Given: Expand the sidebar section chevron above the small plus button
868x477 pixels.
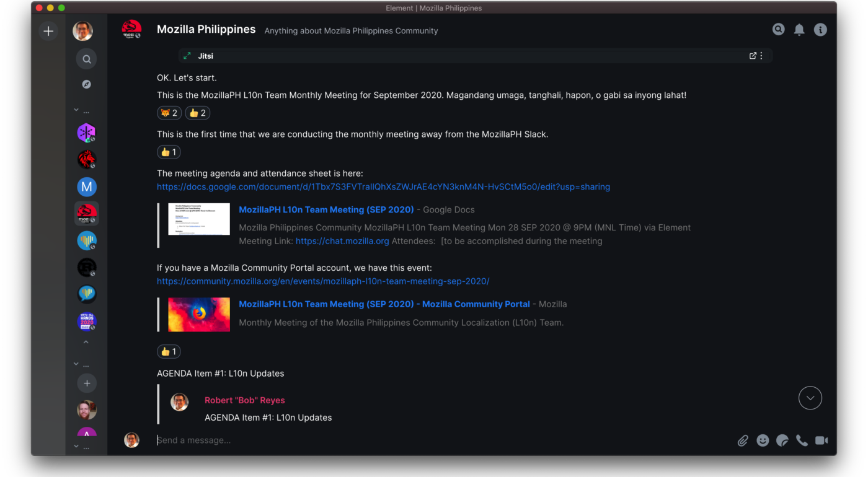Looking at the screenshot, I should [x=76, y=364].
